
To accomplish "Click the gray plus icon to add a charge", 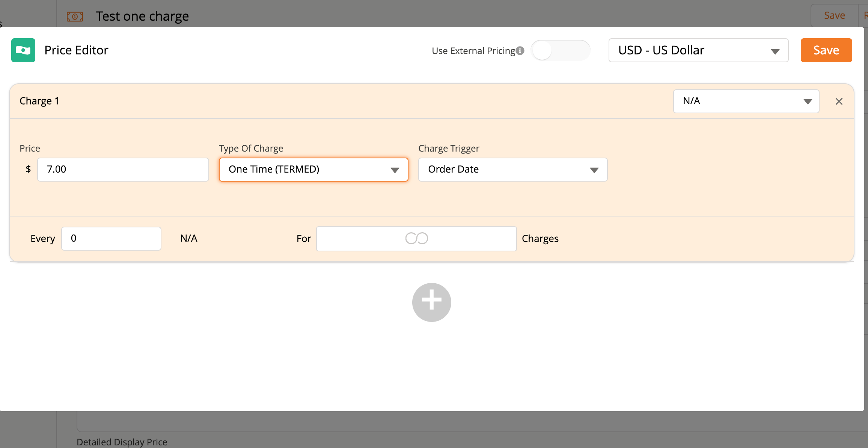I will point(431,302).
